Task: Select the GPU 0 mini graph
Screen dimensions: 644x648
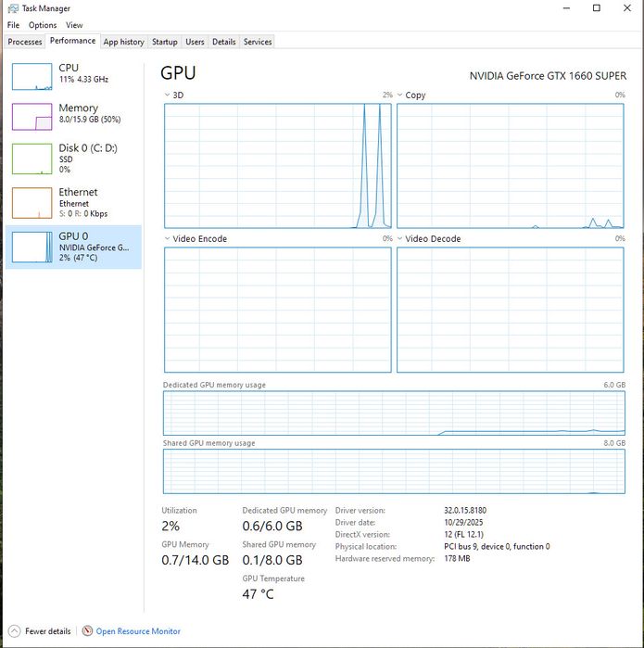Action: 32,248
